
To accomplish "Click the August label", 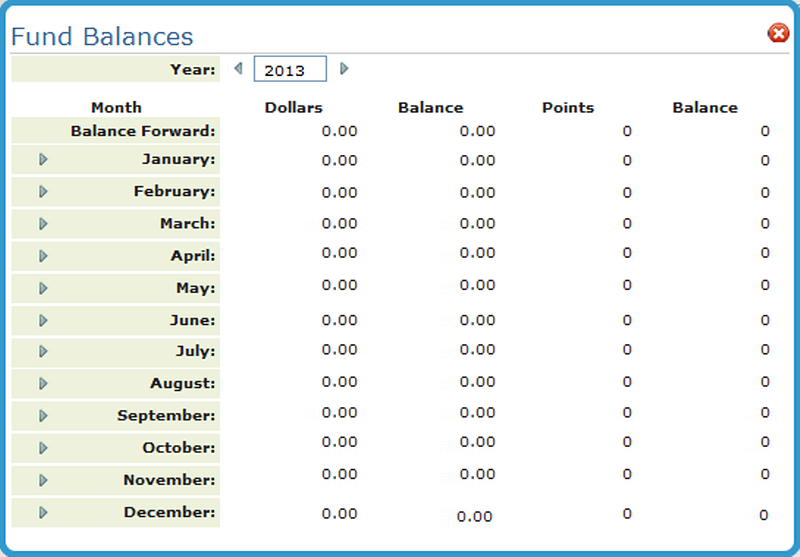I will (183, 383).
